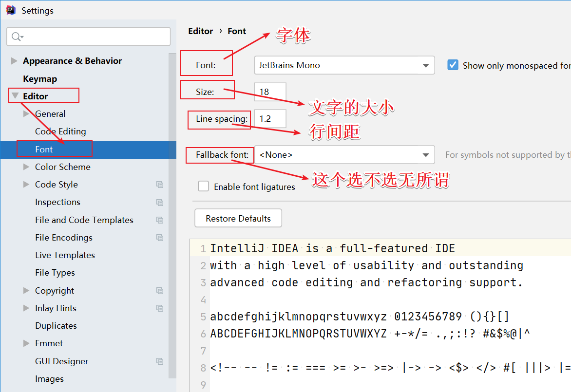Open GUI Designer settings
571x392 pixels.
coord(61,361)
